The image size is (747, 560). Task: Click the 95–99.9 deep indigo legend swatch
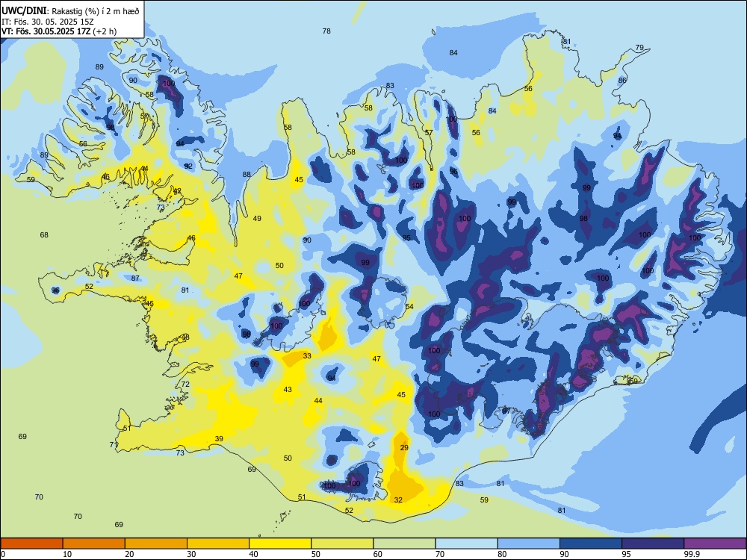[x=653, y=544]
